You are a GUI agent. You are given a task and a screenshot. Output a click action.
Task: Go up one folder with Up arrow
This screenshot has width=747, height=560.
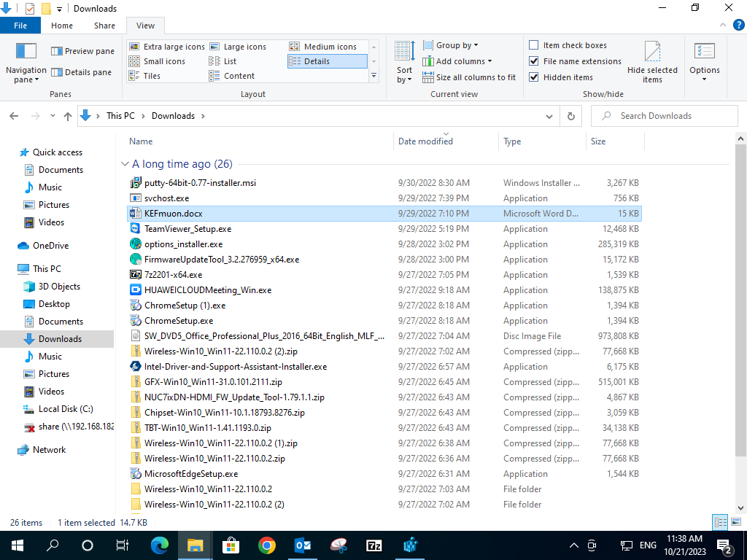pos(68,116)
